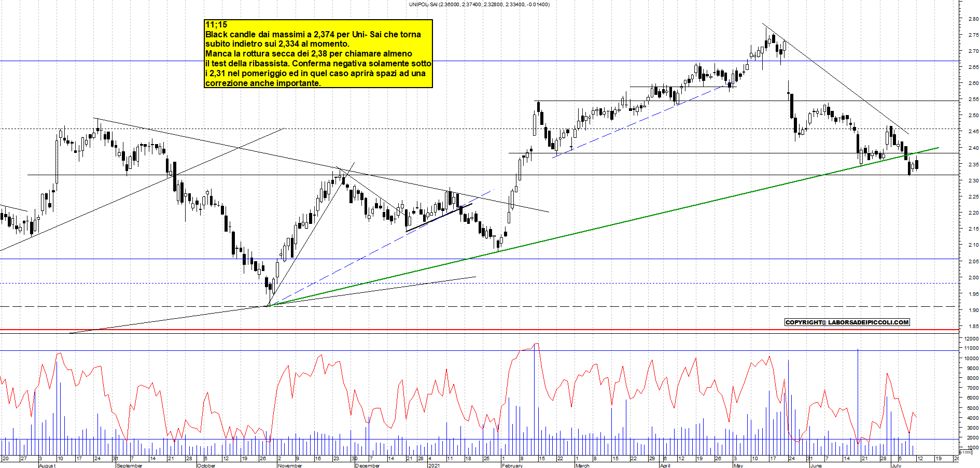Click the December month label on time axis
The height and width of the screenshot is (468, 980).
[368, 465]
